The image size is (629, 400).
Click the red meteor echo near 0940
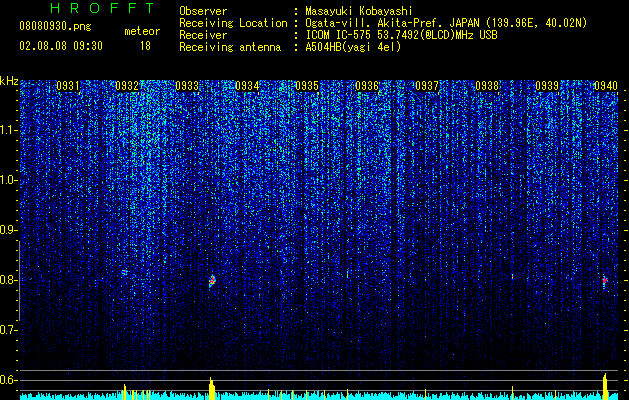click(x=605, y=280)
